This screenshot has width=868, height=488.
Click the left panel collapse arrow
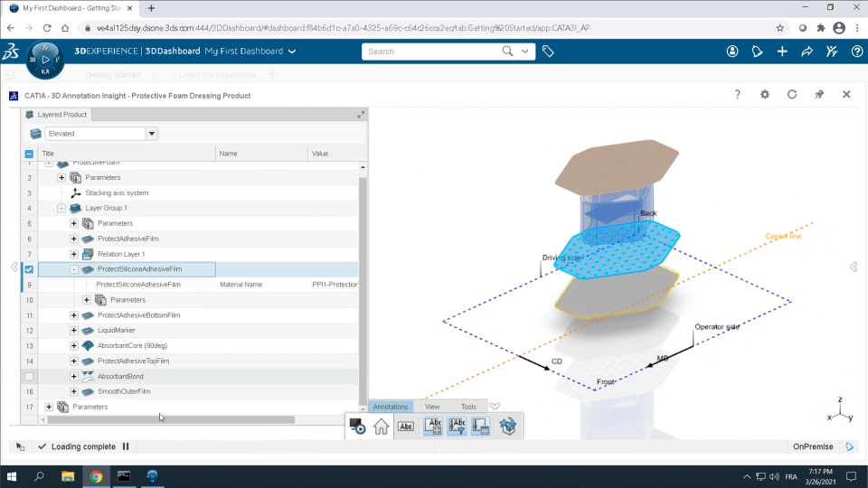(14, 267)
